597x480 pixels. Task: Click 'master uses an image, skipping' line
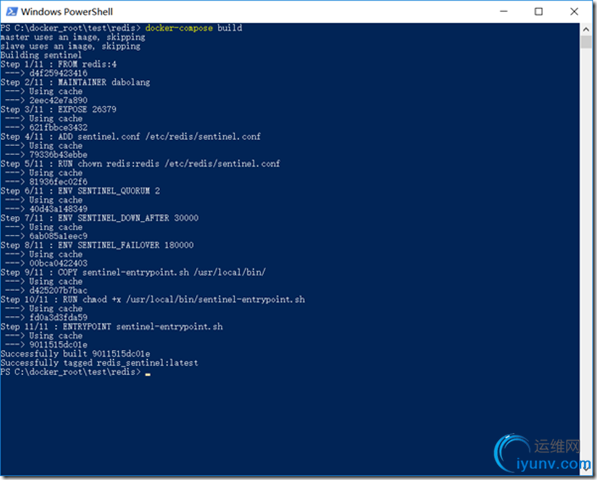click(73, 37)
